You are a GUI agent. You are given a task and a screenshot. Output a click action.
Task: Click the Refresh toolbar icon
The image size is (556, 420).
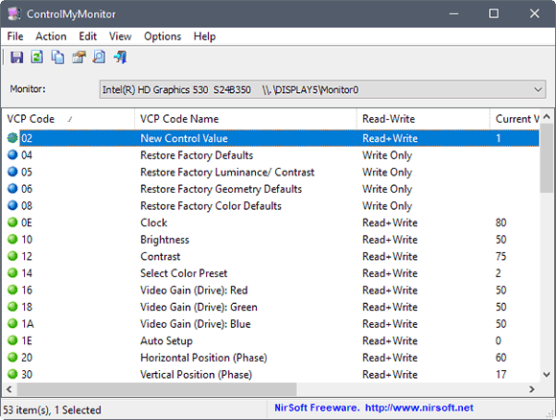pyautogui.click(x=37, y=57)
